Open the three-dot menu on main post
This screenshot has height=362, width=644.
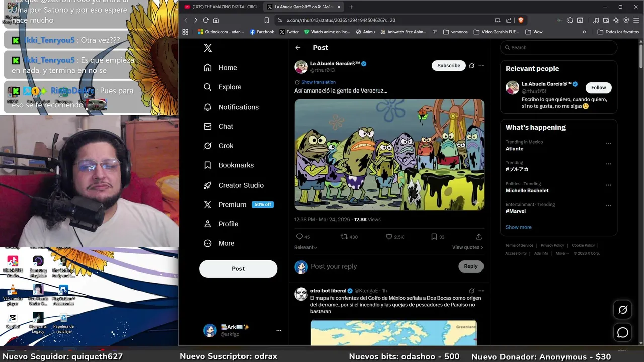tap(481, 66)
